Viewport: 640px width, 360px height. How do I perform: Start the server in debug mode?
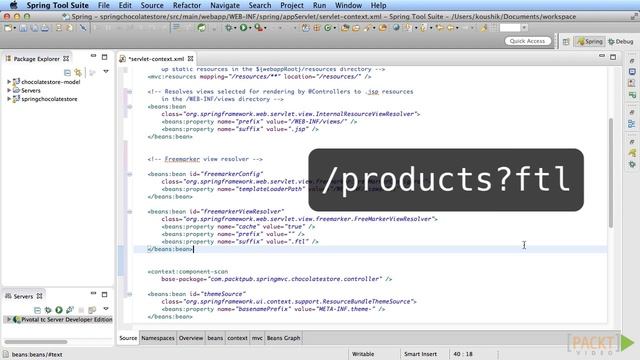[x=48, y=310]
